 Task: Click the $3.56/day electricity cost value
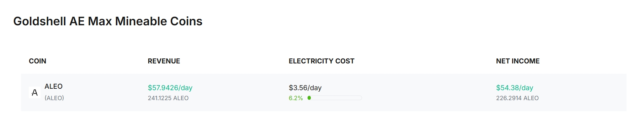(x=305, y=88)
